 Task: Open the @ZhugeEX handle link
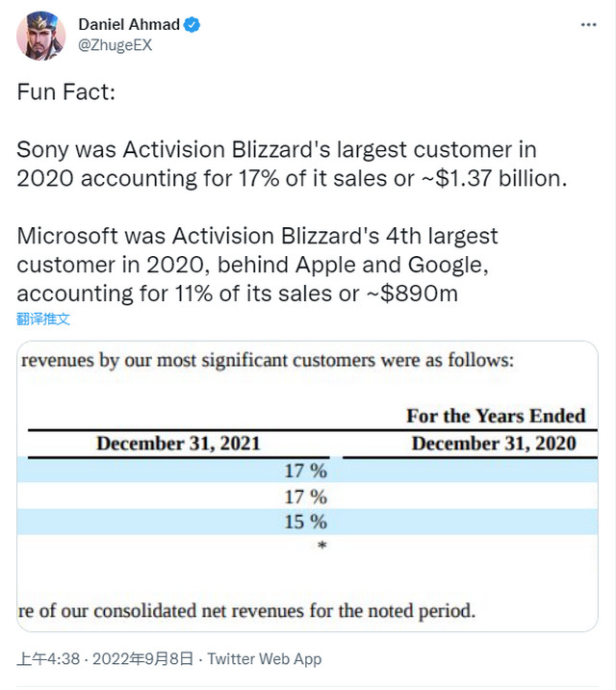(115, 45)
